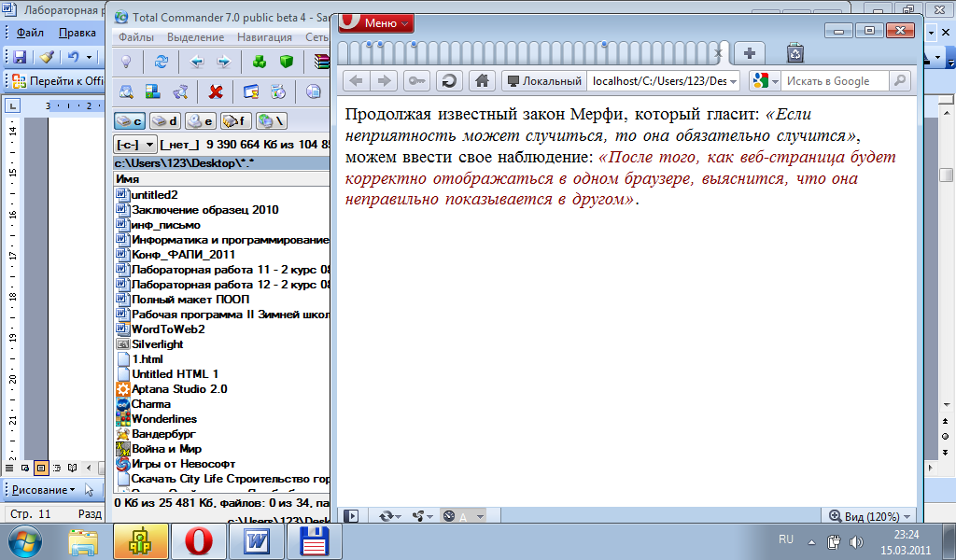Close the active Opera tab
This screenshot has width=956, height=560.
(x=718, y=53)
